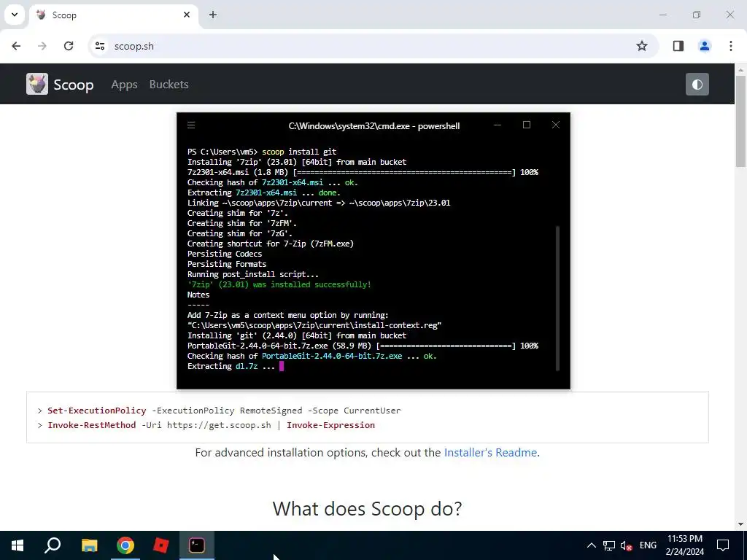The width and height of the screenshot is (747, 560).
Task: Open the network status tray icon
Action: pyautogui.click(x=609, y=545)
